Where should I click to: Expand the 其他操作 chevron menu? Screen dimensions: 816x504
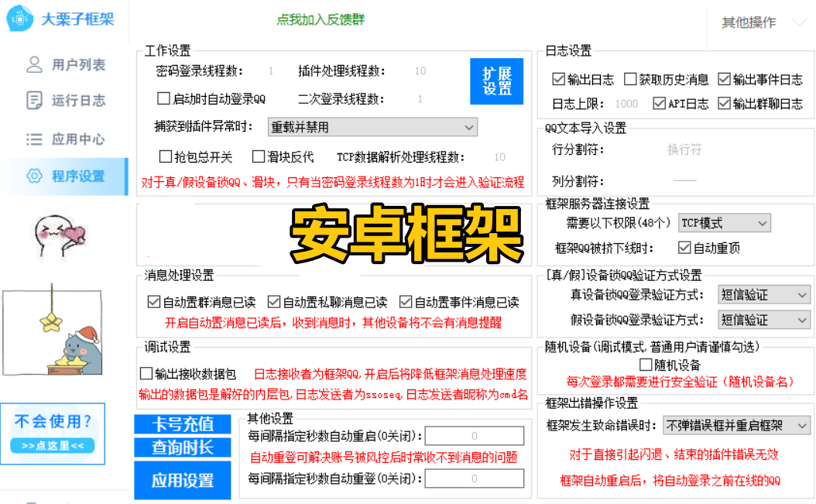(799, 23)
